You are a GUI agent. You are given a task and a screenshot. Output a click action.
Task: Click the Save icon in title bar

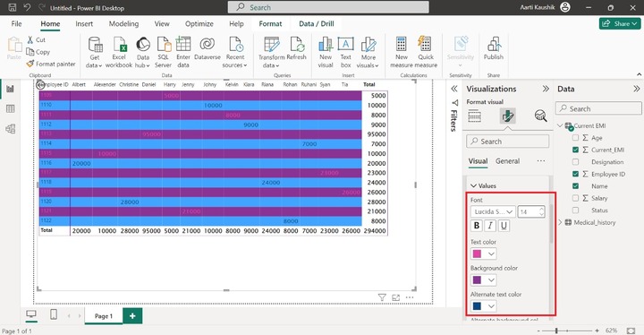coord(13,7)
